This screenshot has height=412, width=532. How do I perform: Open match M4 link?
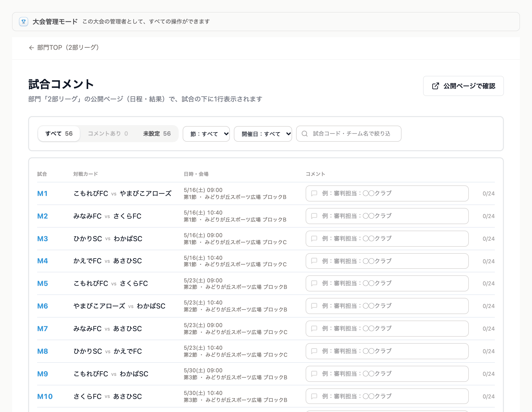42,261
